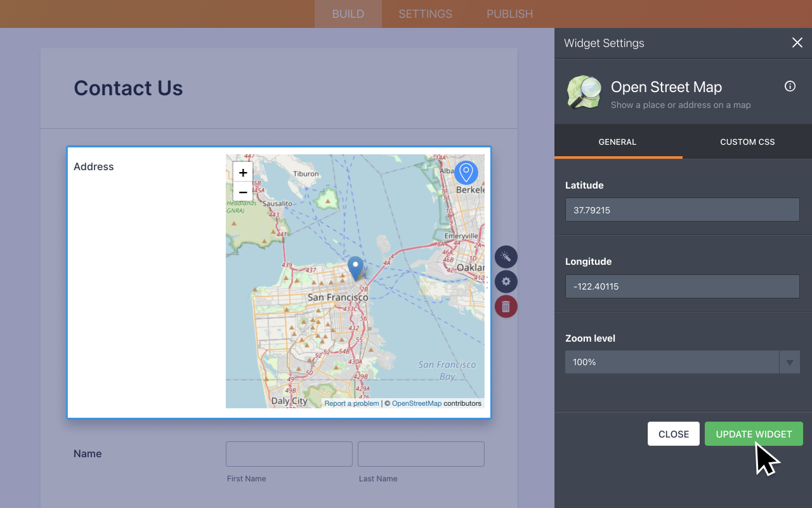
Task: Click the Open Street Map widget thumbnail
Action: pos(583,91)
